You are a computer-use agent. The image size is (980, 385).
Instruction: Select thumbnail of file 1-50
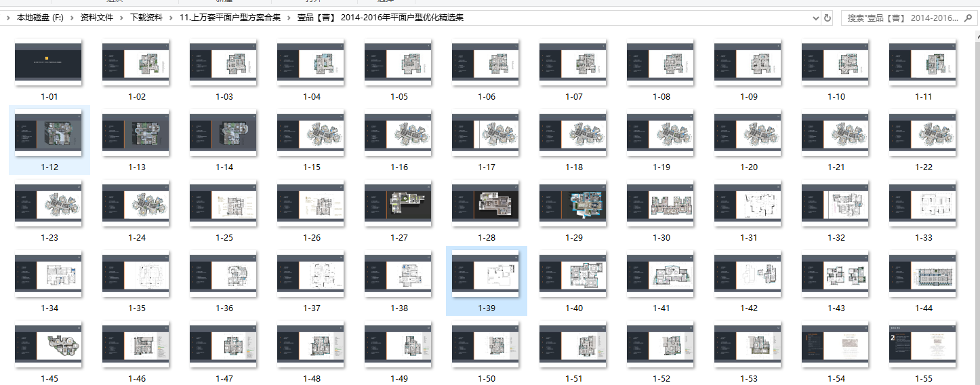(x=485, y=344)
